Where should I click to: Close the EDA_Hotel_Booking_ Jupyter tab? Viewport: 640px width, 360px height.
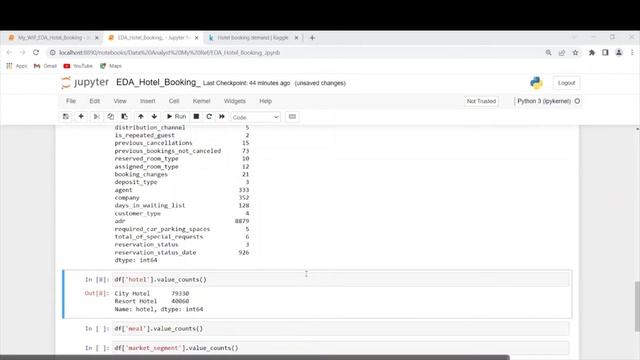197,38
